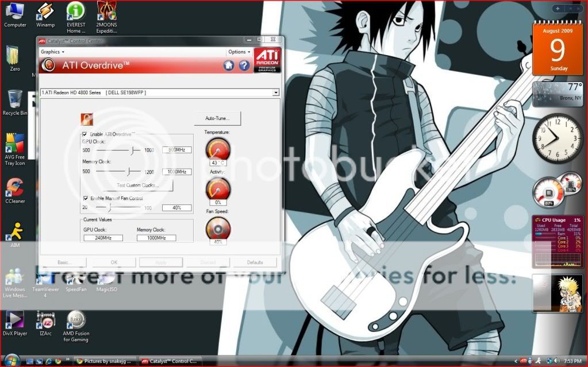Select the 2MOONS Expedition desktop shortcut
Image resolution: width=588 pixels, height=367 pixels.
pyautogui.click(x=106, y=18)
